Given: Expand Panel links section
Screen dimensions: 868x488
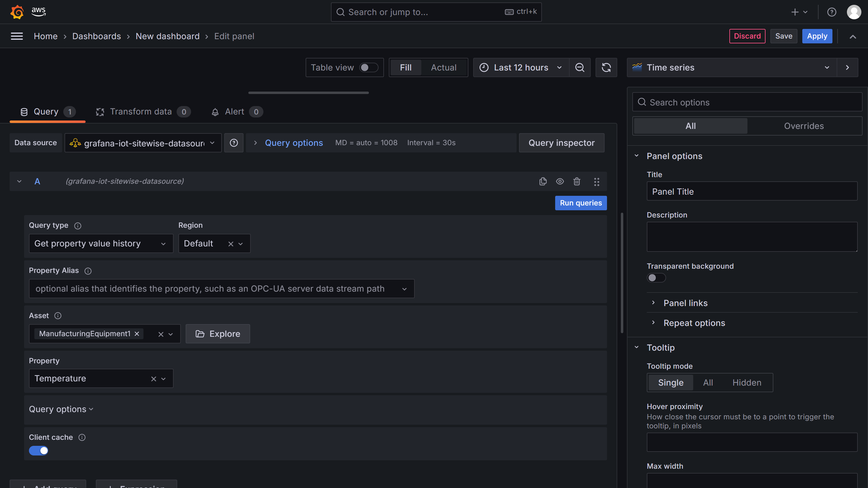Looking at the screenshot, I should pyautogui.click(x=685, y=303).
